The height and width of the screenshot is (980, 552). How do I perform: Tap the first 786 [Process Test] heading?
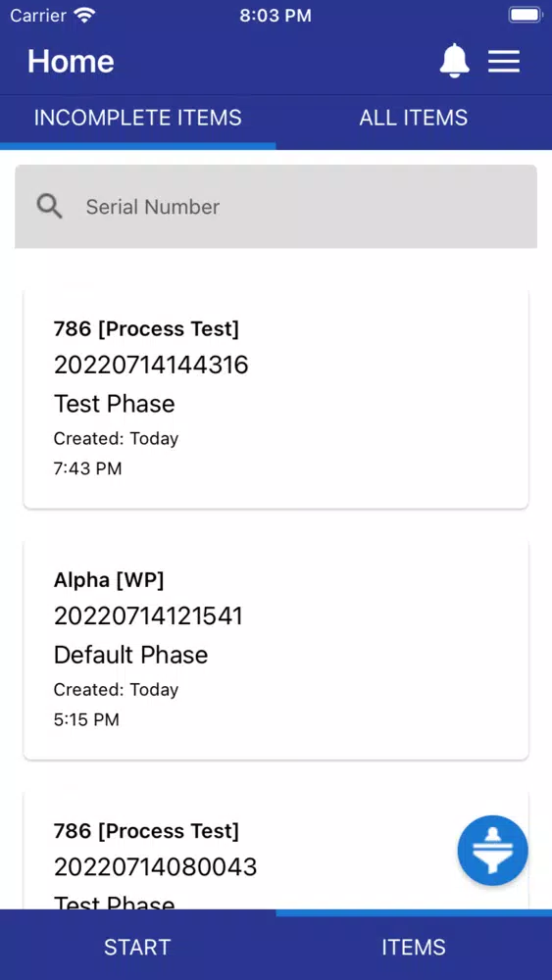146,329
